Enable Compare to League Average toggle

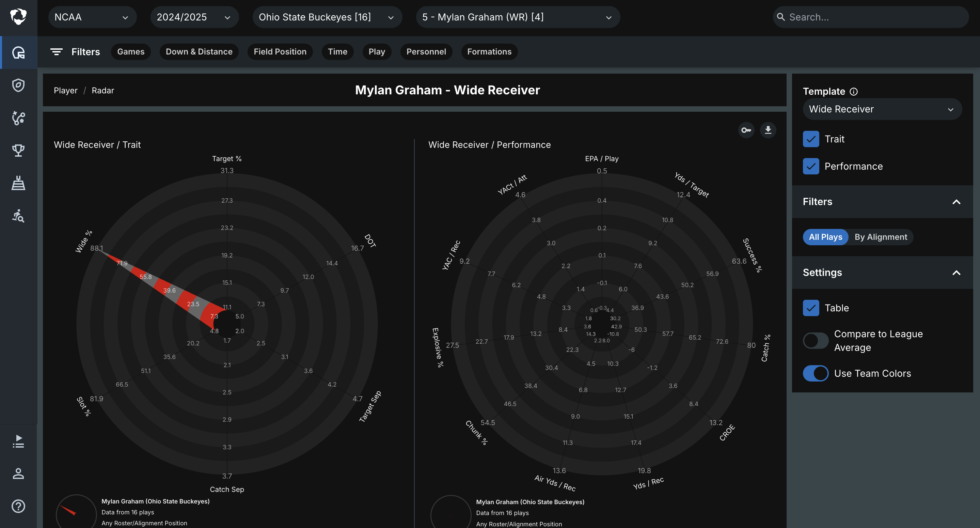(816, 341)
